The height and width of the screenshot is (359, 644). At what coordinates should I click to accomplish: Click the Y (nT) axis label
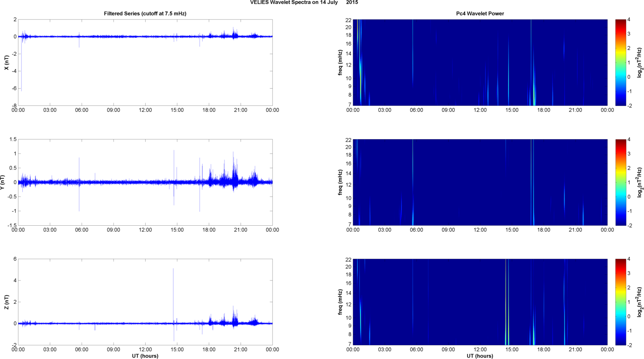[x=3, y=182]
